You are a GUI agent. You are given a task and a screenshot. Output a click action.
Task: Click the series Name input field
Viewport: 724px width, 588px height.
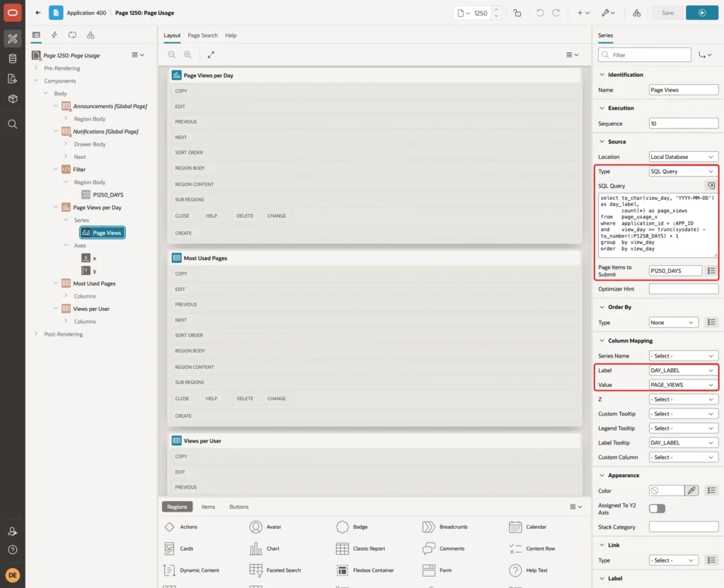[x=684, y=90]
